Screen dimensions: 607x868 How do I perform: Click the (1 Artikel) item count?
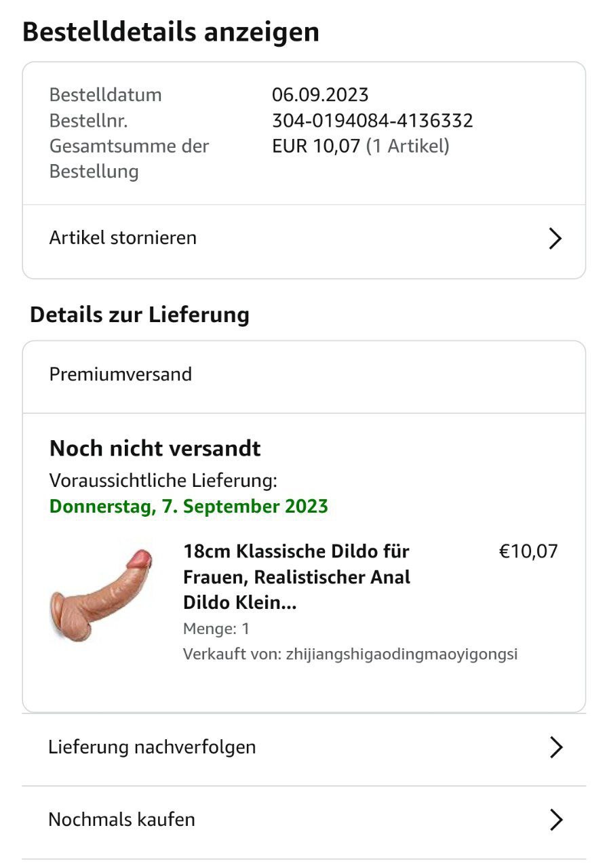408,146
